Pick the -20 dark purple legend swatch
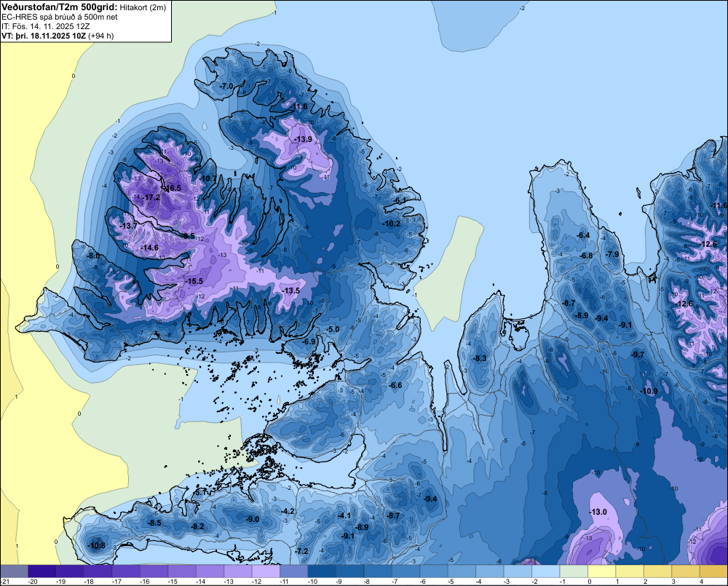Image resolution: width=728 pixels, height=586 pixels. [41, 571]
